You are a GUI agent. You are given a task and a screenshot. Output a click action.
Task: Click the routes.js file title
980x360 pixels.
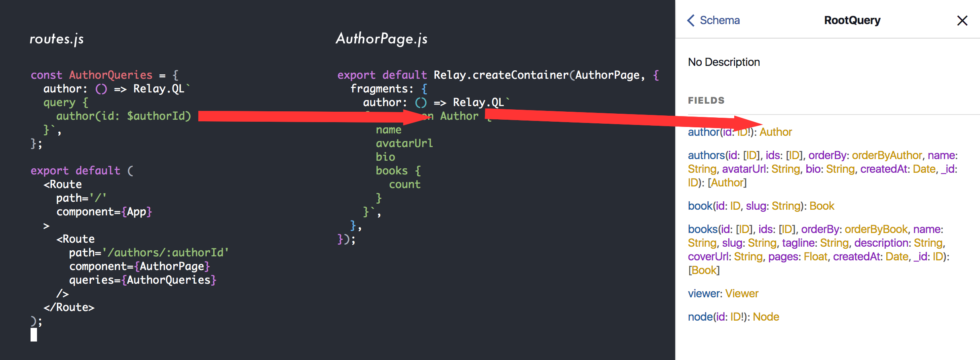(57, 39)
